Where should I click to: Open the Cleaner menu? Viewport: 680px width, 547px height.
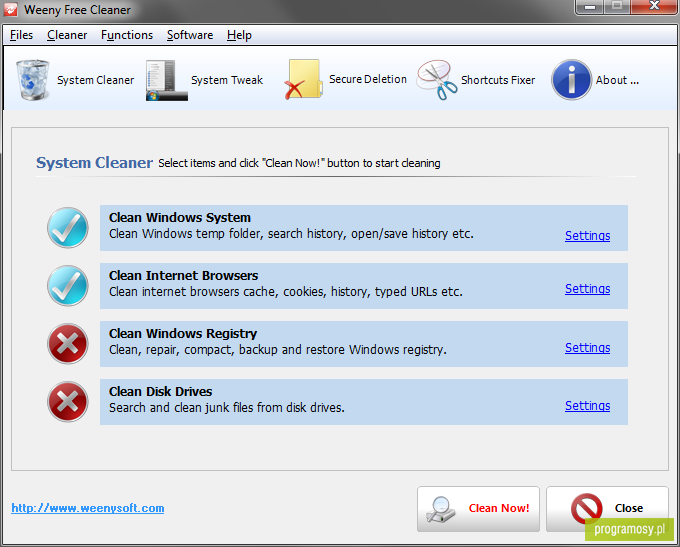(67, 35)
